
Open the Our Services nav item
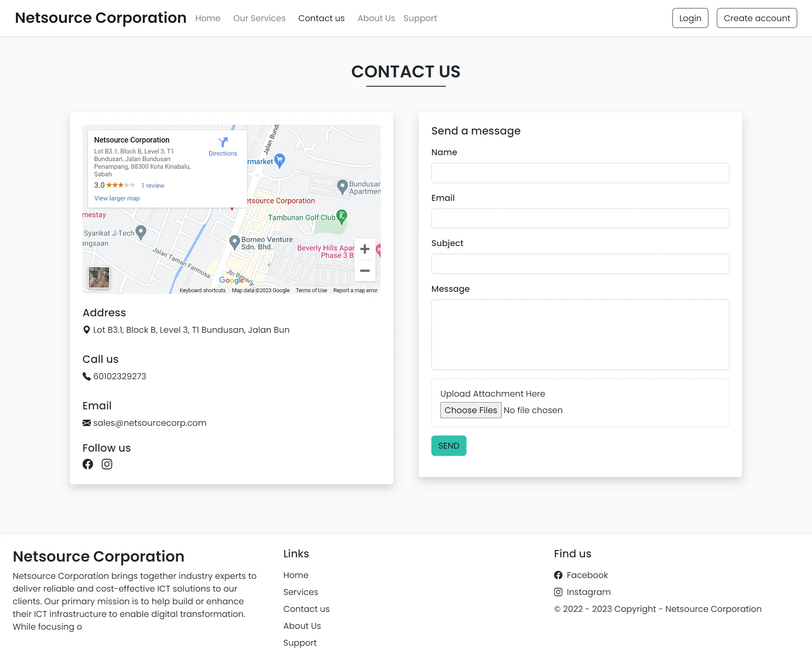click(x=259, y=18)
